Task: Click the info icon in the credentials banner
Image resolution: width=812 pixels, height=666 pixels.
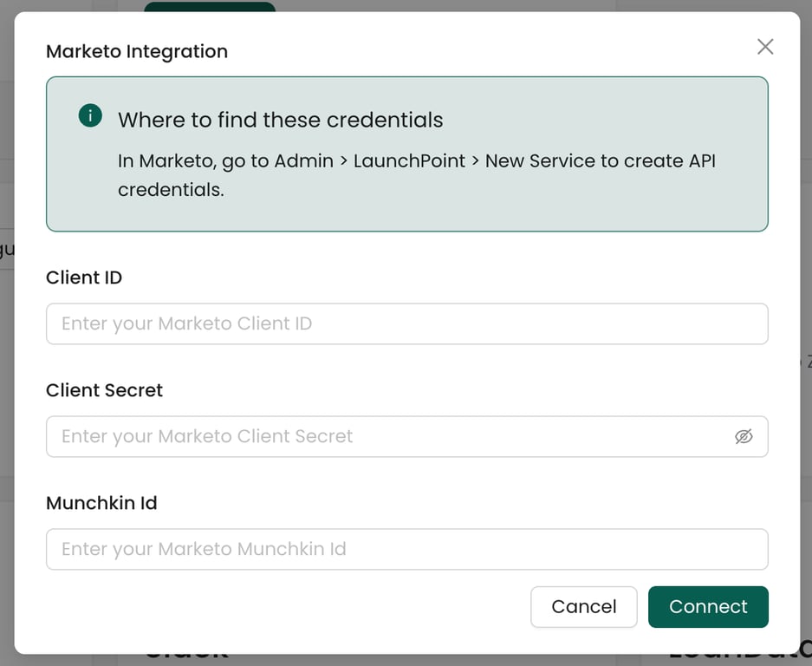Action: [90, 115]
